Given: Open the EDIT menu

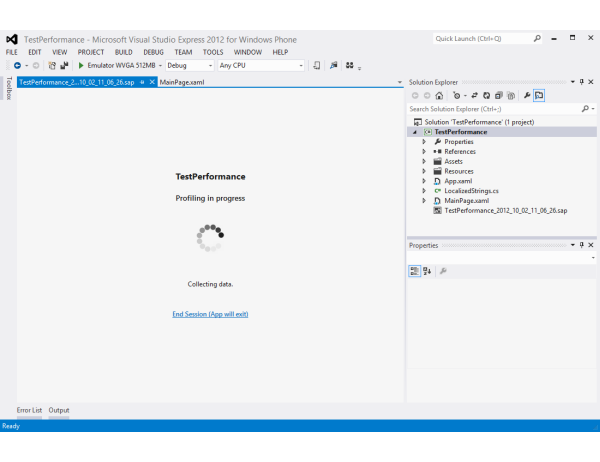Looking at the screenshot, I should 35,52.
